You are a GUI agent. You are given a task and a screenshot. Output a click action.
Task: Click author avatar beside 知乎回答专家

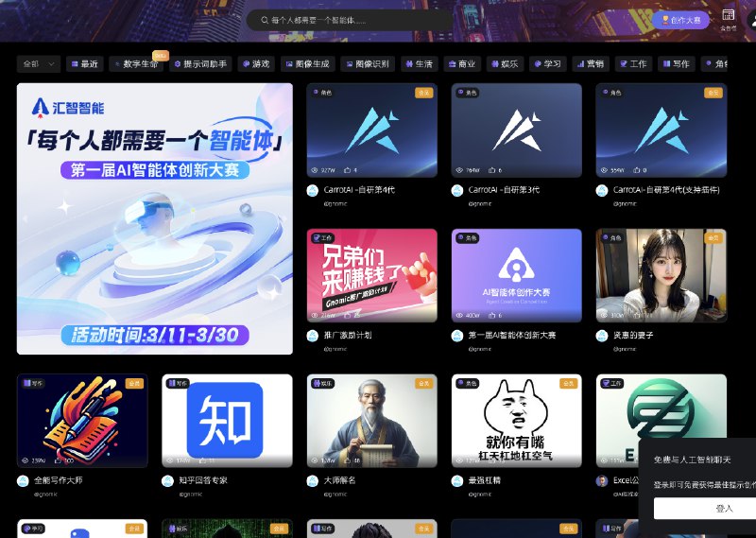pos(167,481)
